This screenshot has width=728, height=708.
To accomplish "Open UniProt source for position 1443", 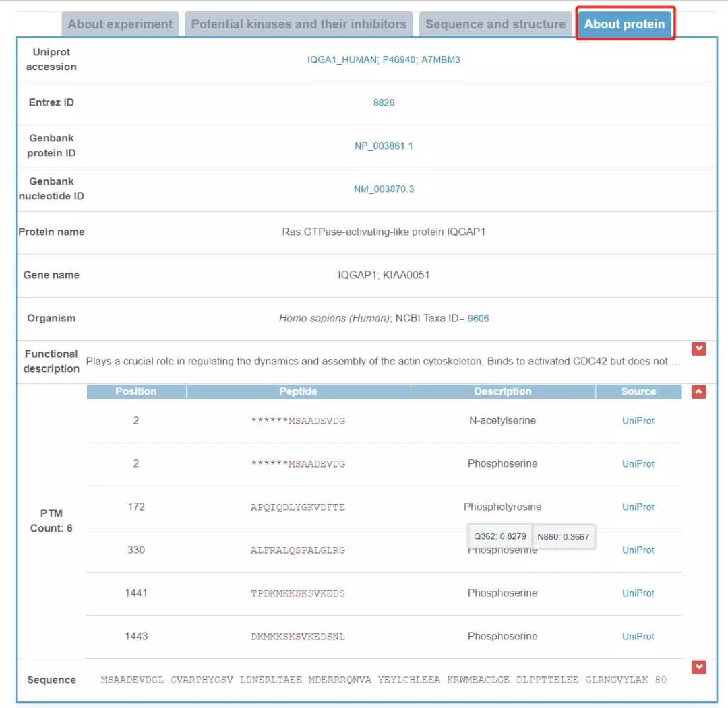I will [638, 636].
